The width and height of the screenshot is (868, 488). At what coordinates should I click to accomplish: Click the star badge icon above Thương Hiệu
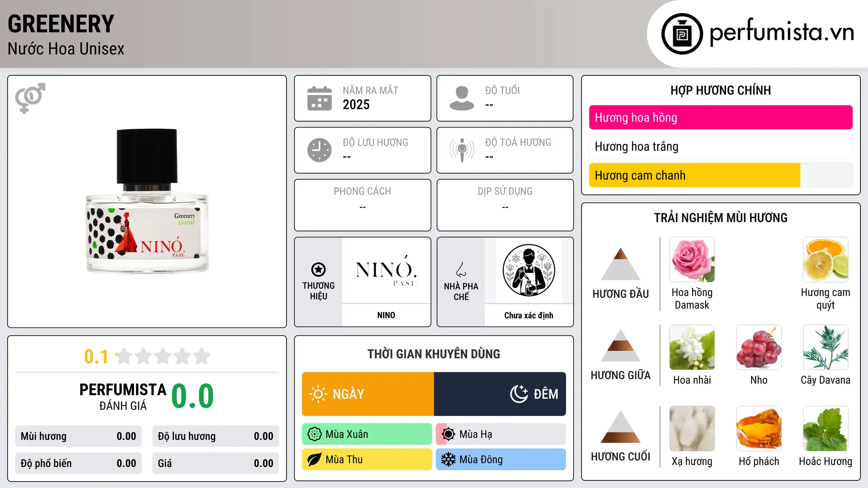point(318,269)
